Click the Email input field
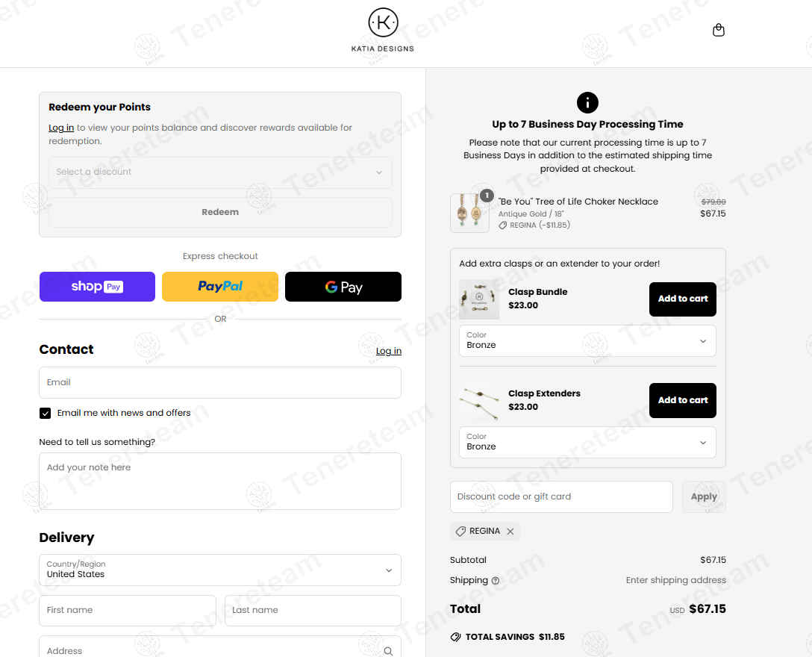Image resolution: width=812 pixels, height=657 pixels. [220, 382]
